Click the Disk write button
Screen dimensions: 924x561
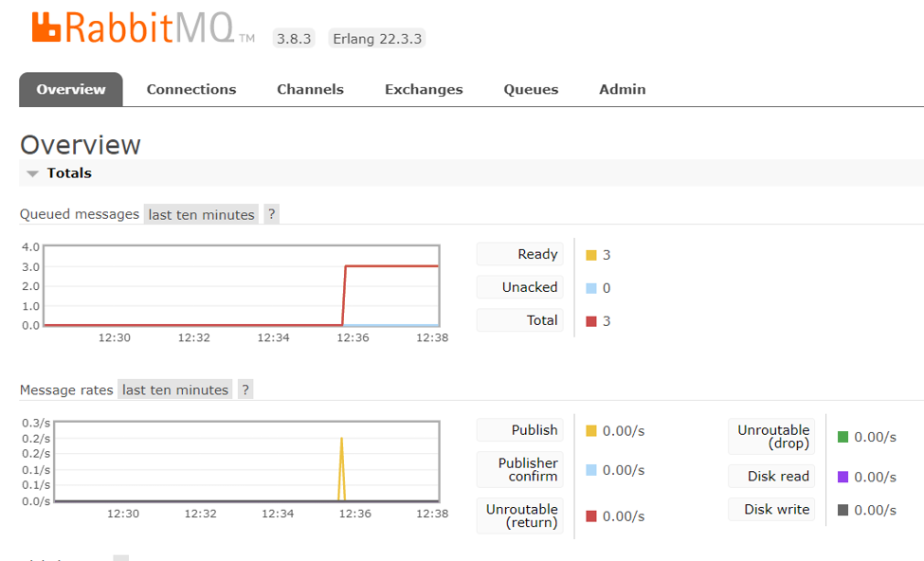click(771, 509)
